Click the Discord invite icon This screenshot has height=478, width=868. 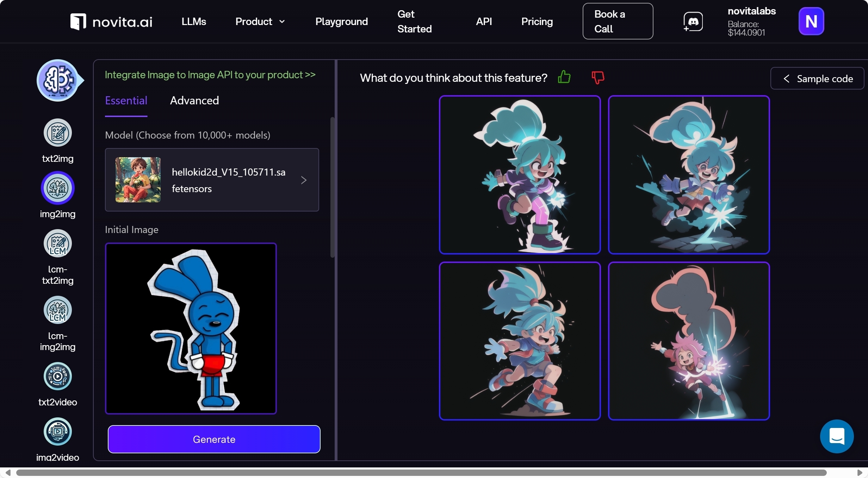693,22
